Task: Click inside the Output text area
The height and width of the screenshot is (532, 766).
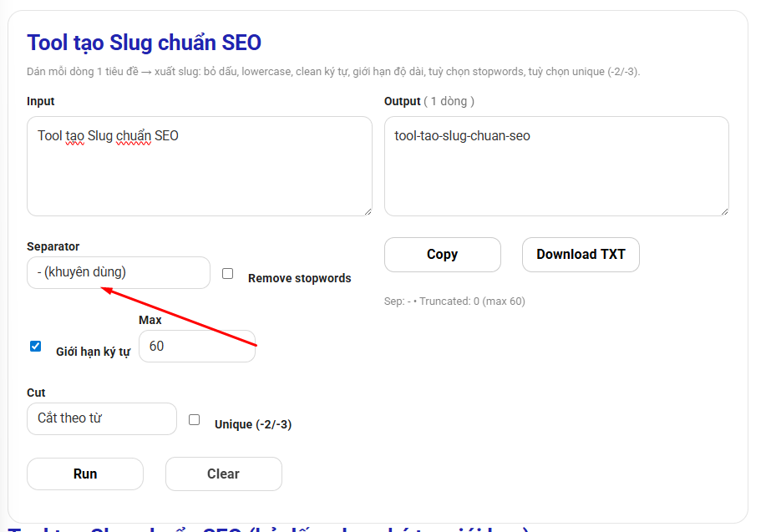Action: 556,166
